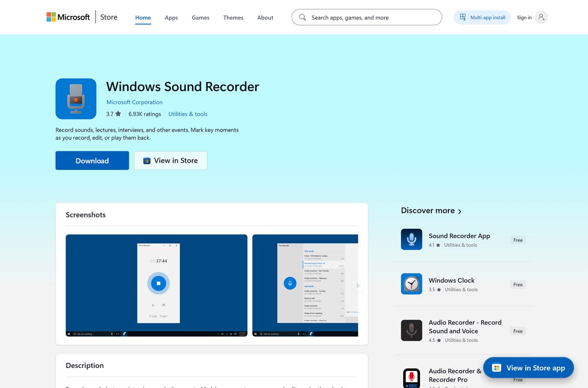Click the search magnifier icon
This screenshot has height=388, width=588.
click(302, 17)
